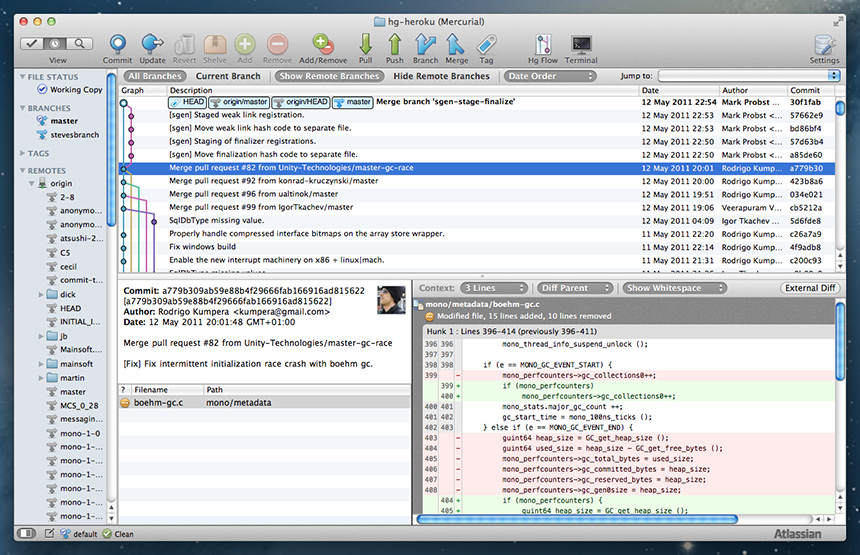Collapse the BRANCHES section

[22, 108]
